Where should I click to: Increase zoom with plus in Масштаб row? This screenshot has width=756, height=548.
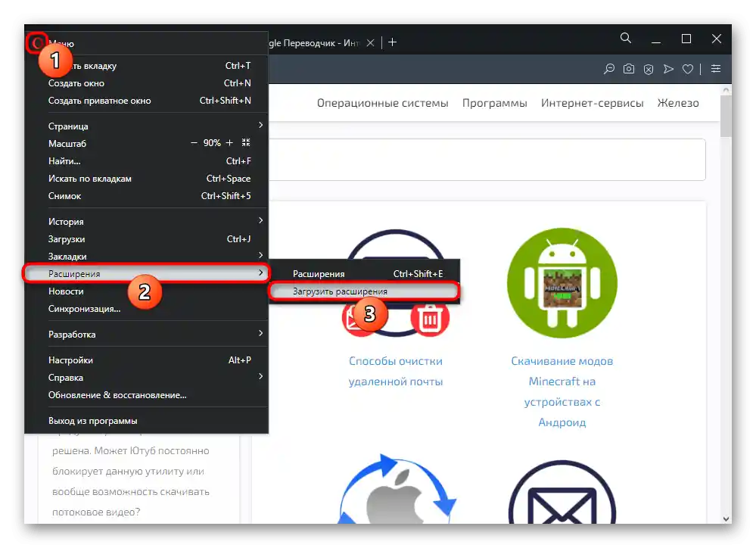(229, 143)
